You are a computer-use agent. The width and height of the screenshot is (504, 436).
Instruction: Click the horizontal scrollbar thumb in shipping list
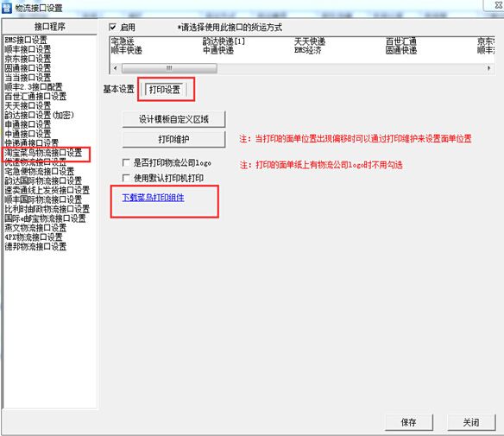pyautogui.click(x=169, y=68)
